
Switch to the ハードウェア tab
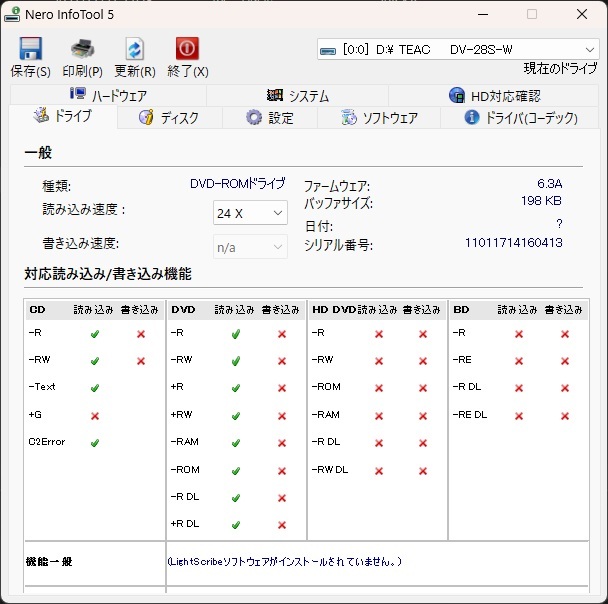pyautogui.click(x=108, y=95)
